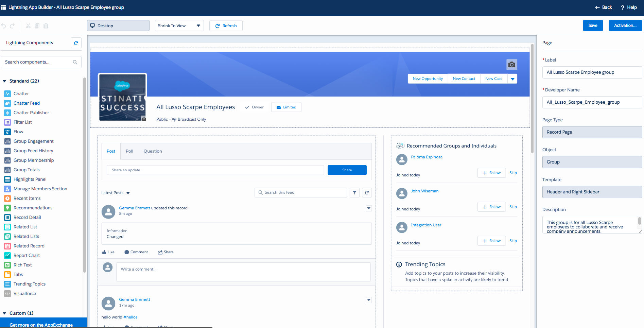Select the Tabs component icon

tap(7, 275)
